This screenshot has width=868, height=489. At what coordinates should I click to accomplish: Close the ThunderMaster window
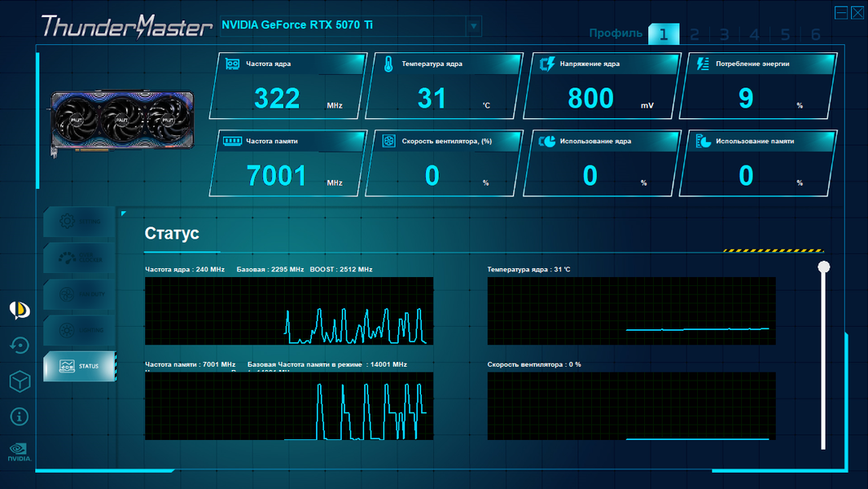tap(857, 13)
